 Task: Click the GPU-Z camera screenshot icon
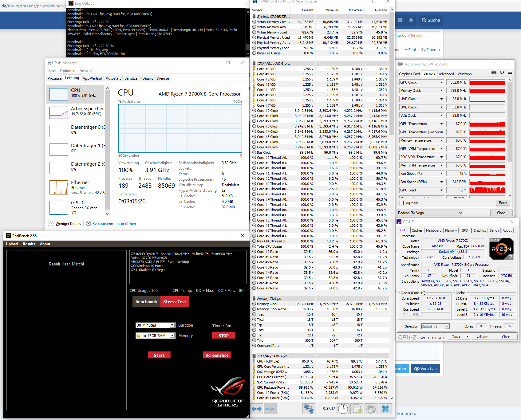coord(494,72)
